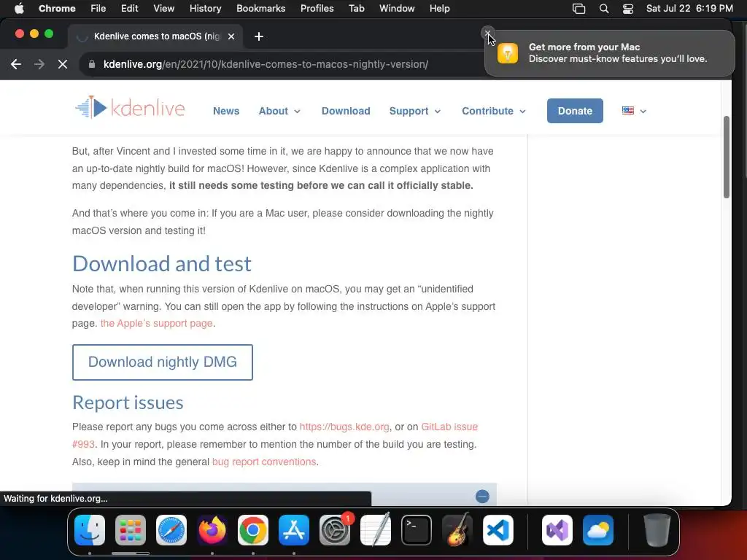
Task: Launch Firefox from the dock
Action: coord(212,530)
